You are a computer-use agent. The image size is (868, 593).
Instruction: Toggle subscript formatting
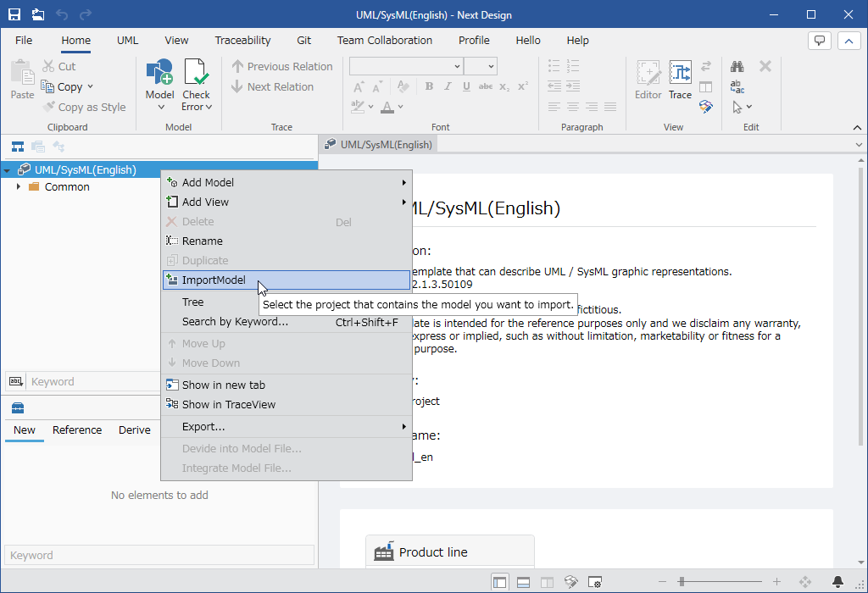pos(504,86)
